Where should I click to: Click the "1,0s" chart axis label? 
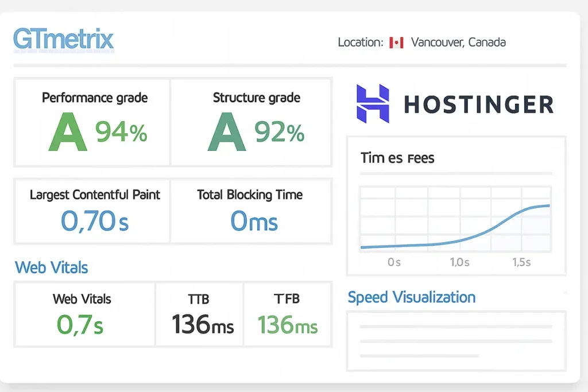coord(460,262)
